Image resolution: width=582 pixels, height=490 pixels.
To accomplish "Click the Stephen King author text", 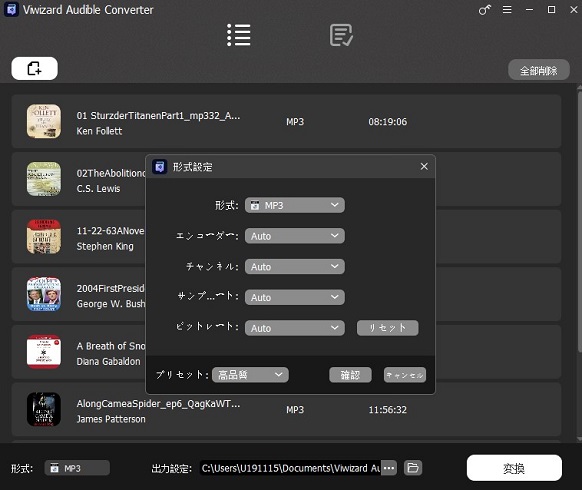I will 105,246.
